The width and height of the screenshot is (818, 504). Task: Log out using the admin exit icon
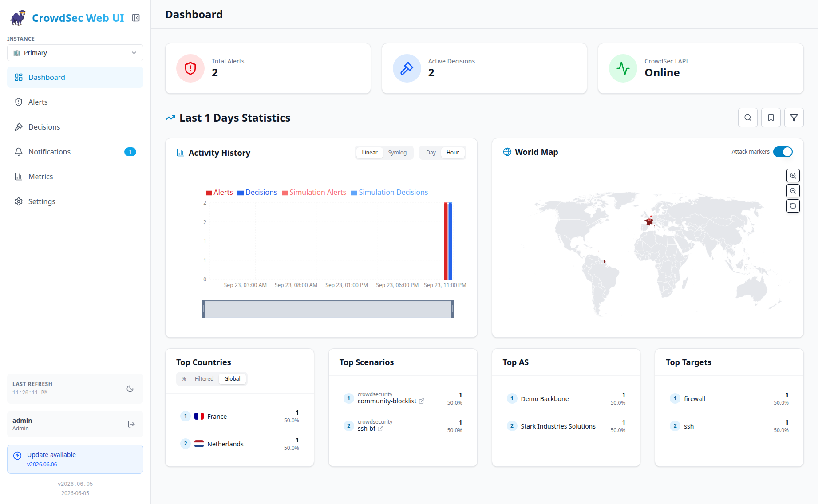(x=131, y=424)
